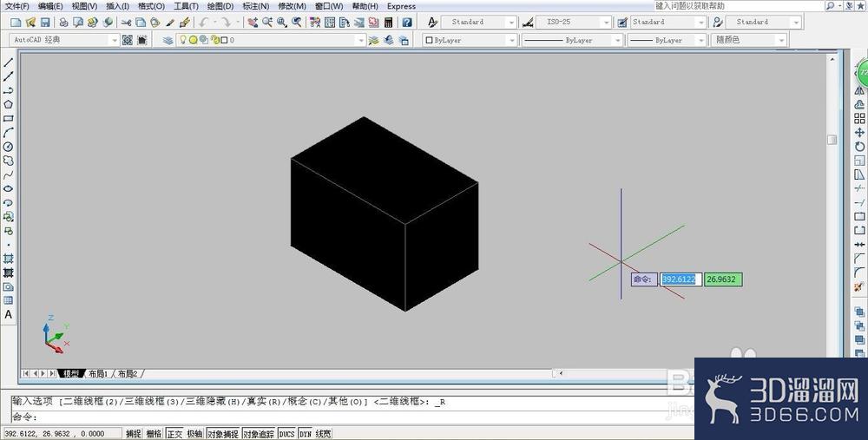Image resolution: width=868 pixels, height=440 pixels.
Task: Click the Save icon in standard toolbar
Action: pos(45,23)
